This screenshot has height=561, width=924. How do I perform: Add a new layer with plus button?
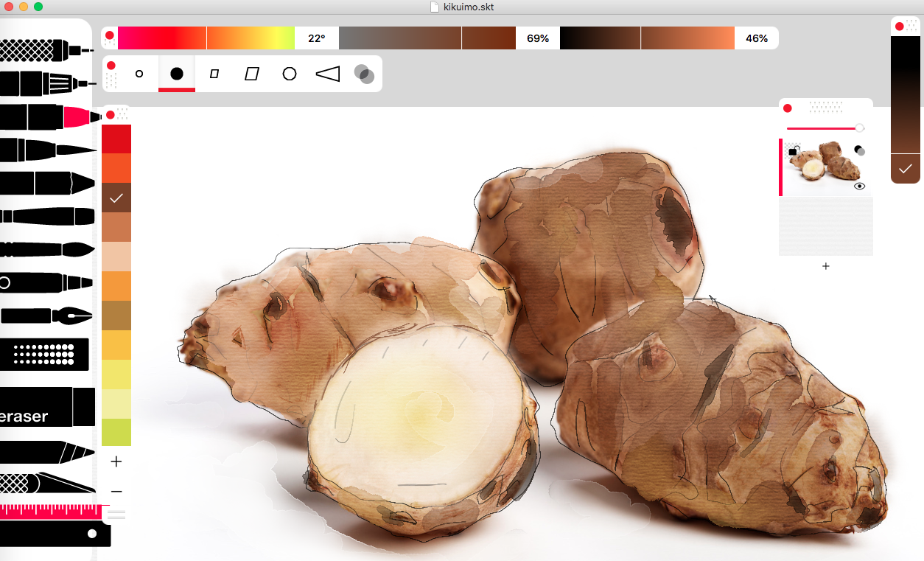(826, 266)
